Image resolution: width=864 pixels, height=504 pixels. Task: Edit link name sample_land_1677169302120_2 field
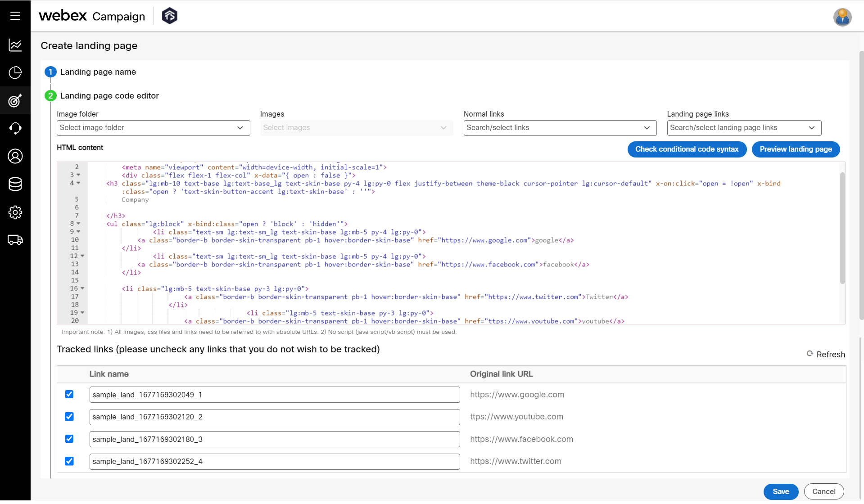click(275, 417)
